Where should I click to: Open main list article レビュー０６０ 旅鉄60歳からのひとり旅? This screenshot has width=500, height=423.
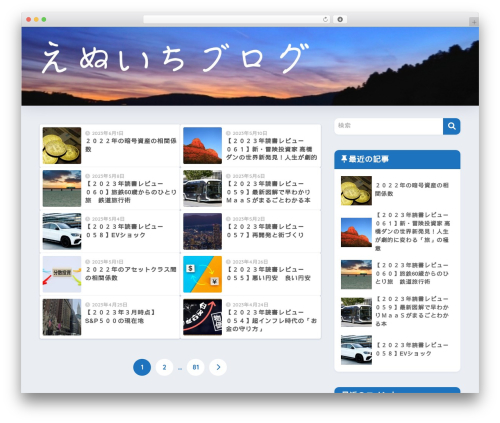click(131, 192)
